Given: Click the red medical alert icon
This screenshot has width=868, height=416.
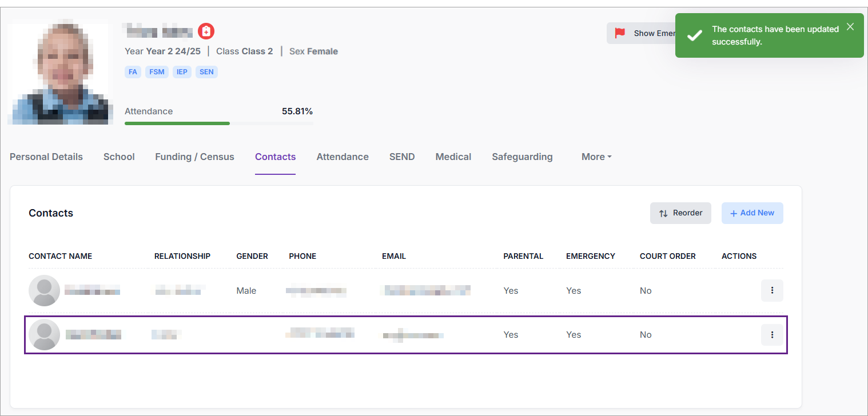Looking at the screenshot, I should (206, 31).
